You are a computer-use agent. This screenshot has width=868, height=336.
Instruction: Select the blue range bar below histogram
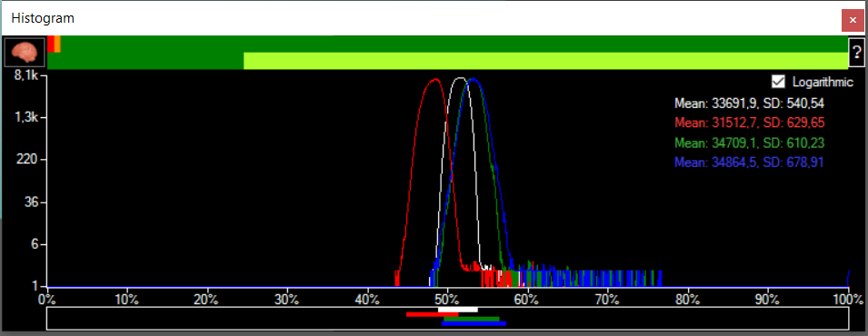pyautogui.click(x=474, y=323)
